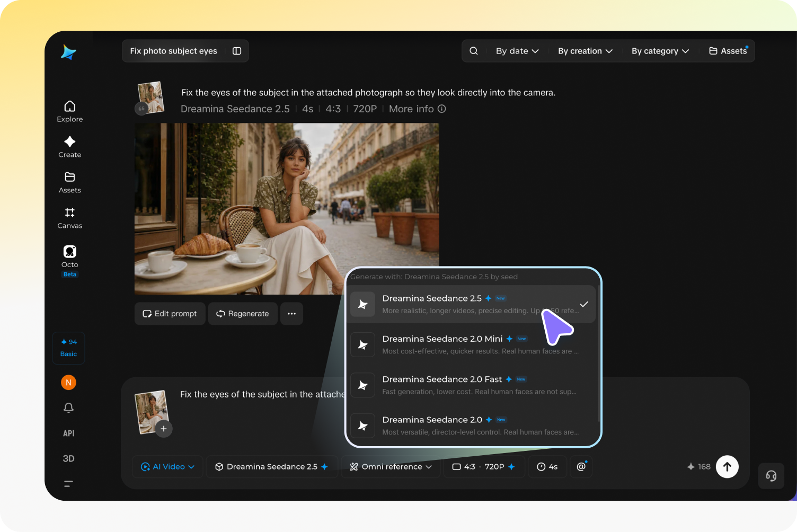Image resolution: width=797 pixels, height=532 pixels.
Task: Click the 168 credits cost indicator
Action: point(698,466)
